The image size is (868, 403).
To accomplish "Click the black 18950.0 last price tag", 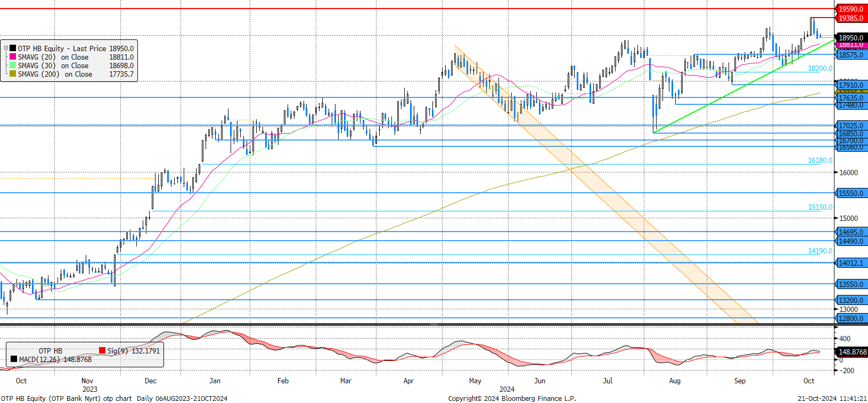I will click(x=851, y=38).
